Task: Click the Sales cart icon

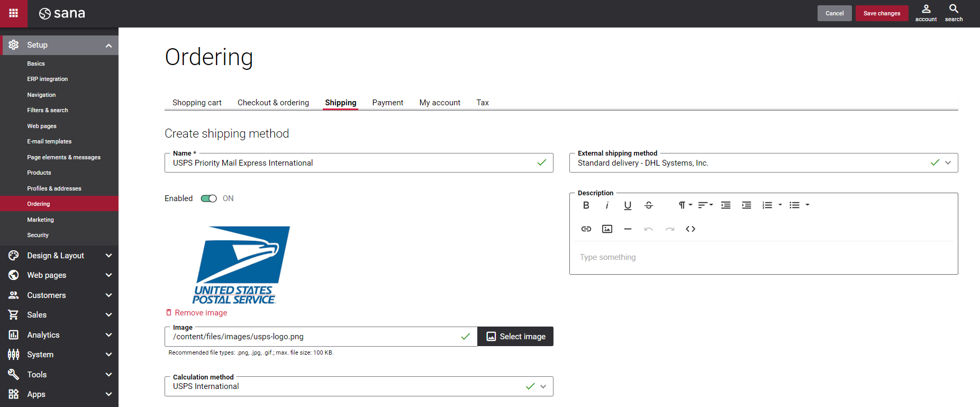Action: (x=14, y=315)
